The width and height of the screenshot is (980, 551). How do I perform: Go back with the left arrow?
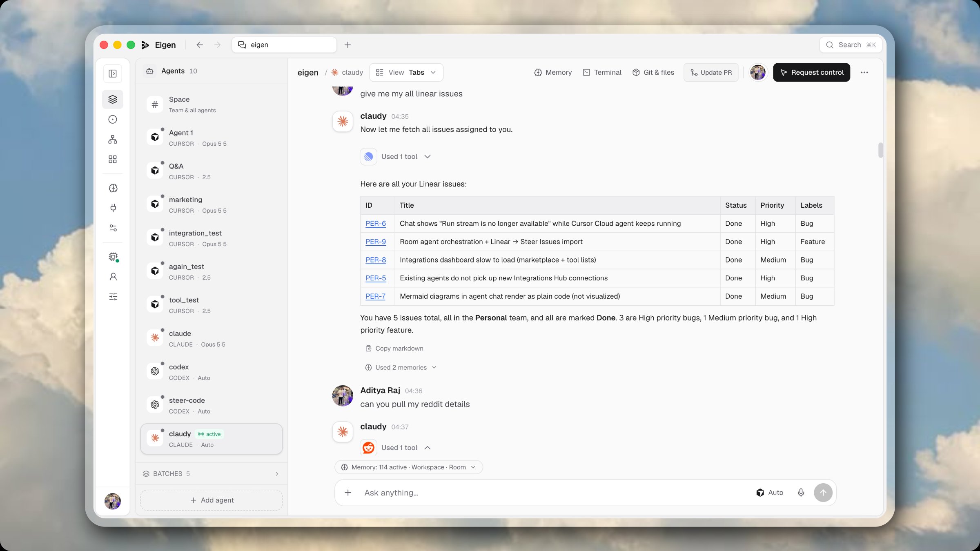199,45
